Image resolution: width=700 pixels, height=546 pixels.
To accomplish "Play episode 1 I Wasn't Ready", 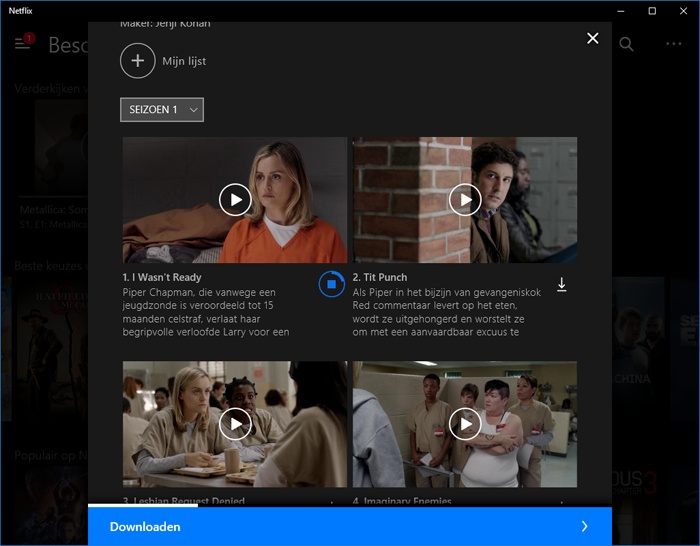I will [x=235, y=200].
